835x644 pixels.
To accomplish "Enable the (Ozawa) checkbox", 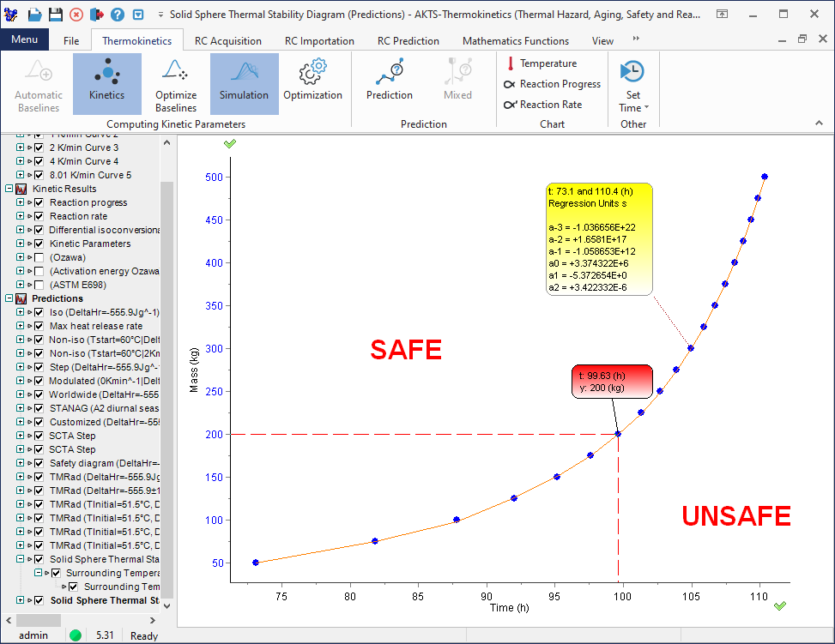I will coord(38,257).
